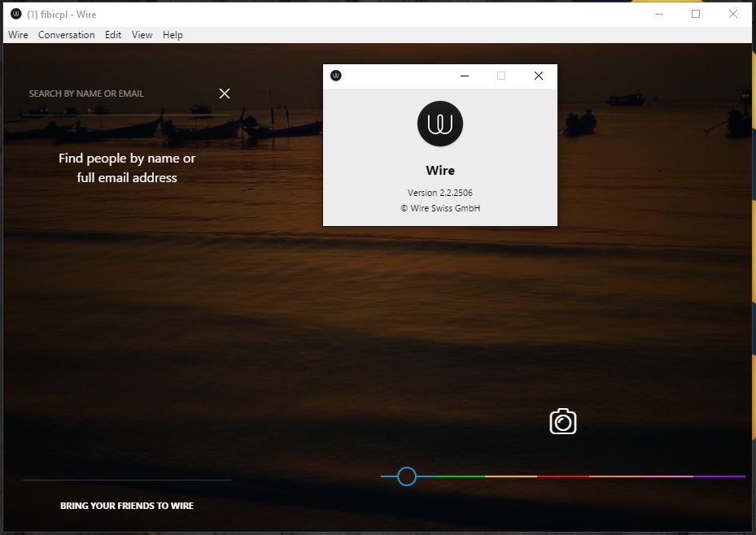Open the Edit menu
Viewport: 756px width, 535px height.
pyautogui.click(x=113, y=35)
